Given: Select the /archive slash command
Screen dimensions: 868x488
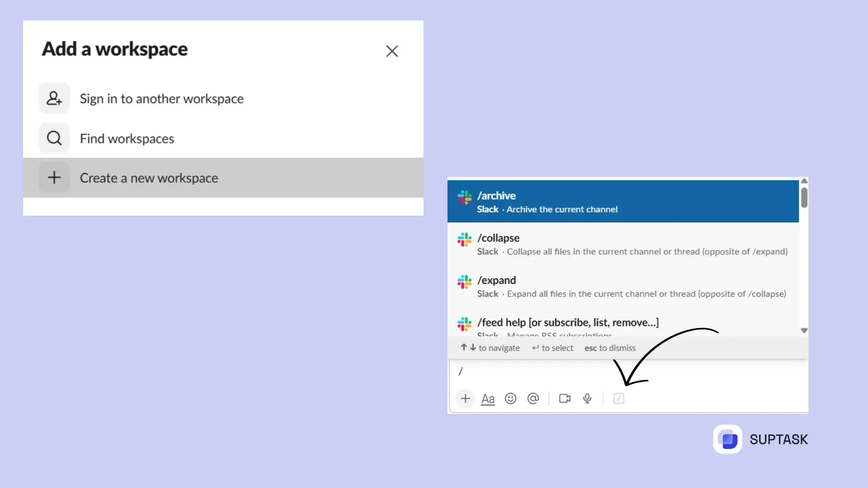Looking at the screenshot, I should tap(623, 202).
